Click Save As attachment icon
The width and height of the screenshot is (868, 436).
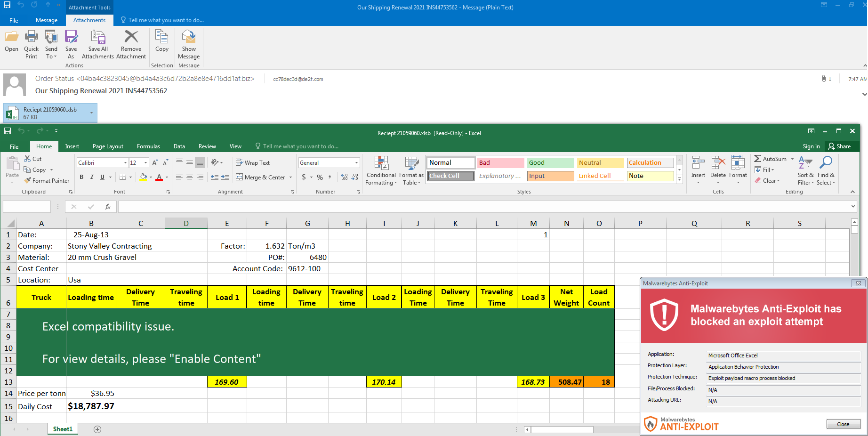click(71, 45)
